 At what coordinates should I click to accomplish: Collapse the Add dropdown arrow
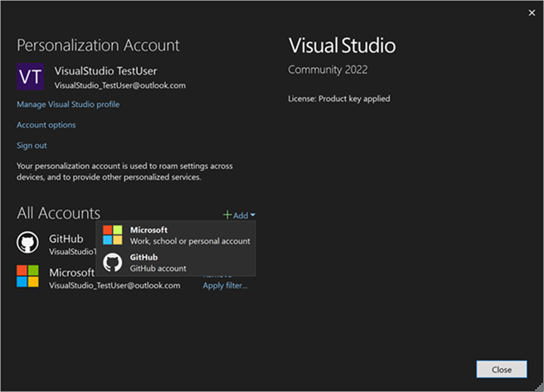click(x=253, y=215)
